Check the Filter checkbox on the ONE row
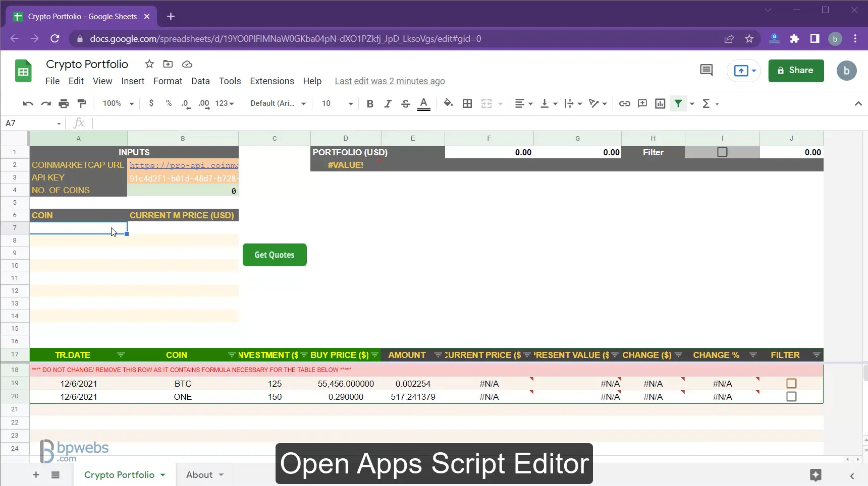The width and height of the screenshot is (868, 486). [x=791, y=397]
